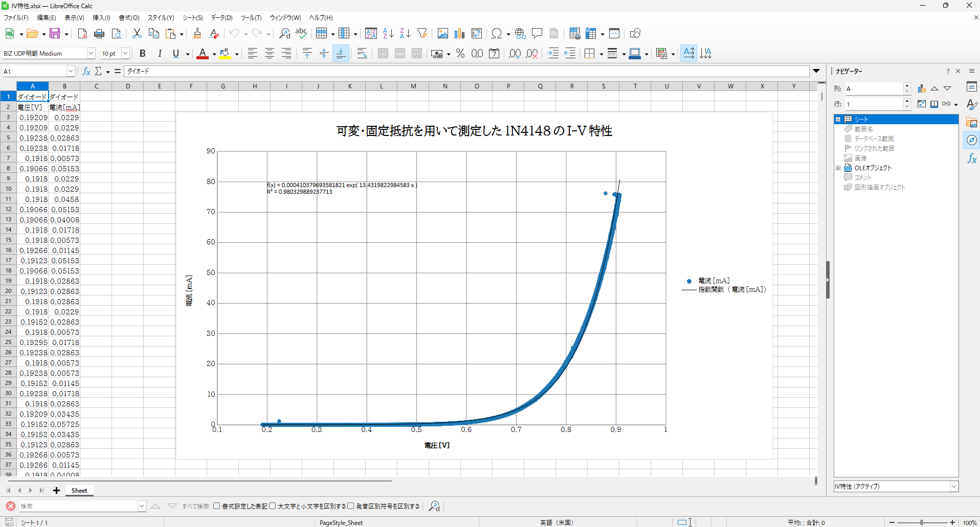Click the Merge and Center Cells icon
The height and width of the screenshot is (527, 980).
click(383, 54)
